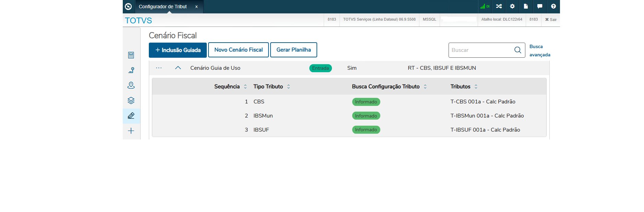This screenshot has width=644, height=212.
Task: Click Sair to log out
Action: pyautogui.click(x=551, y=20)
